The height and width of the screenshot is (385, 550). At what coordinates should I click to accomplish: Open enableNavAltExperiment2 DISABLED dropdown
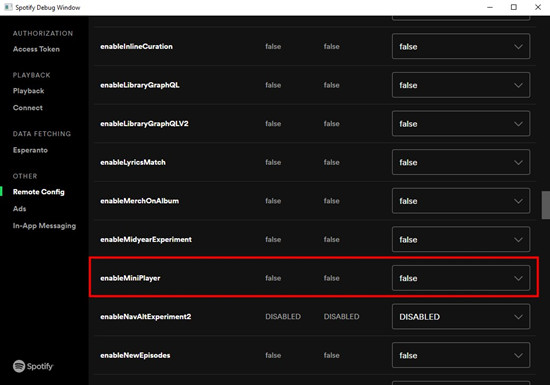(x=461, y=316)
